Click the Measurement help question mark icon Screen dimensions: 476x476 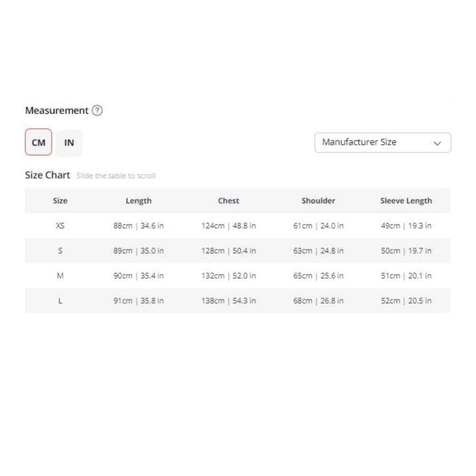tap(97, 110)
